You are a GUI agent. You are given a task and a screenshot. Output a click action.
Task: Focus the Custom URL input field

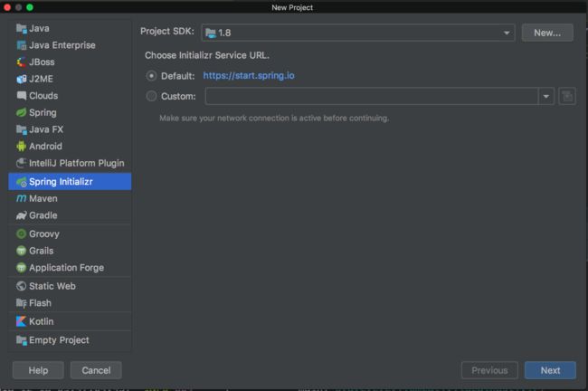[x=372, y=97]
